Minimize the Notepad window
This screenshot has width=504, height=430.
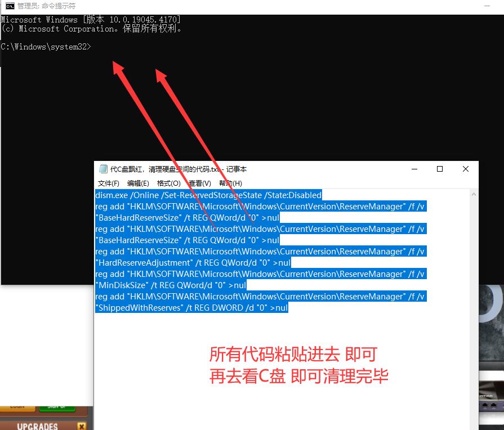click(414, 169)
